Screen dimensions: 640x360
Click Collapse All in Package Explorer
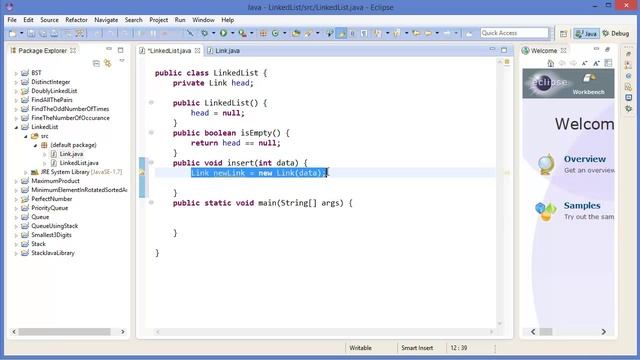click(96, 63)
